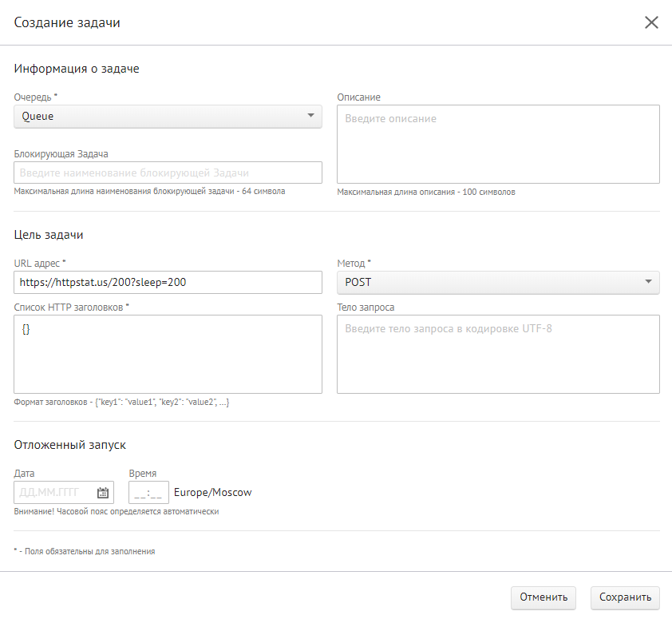Click the 'Цель задачи' section heading
The width and height of the screenshot is (672, 623).
(x=49, y=235)
